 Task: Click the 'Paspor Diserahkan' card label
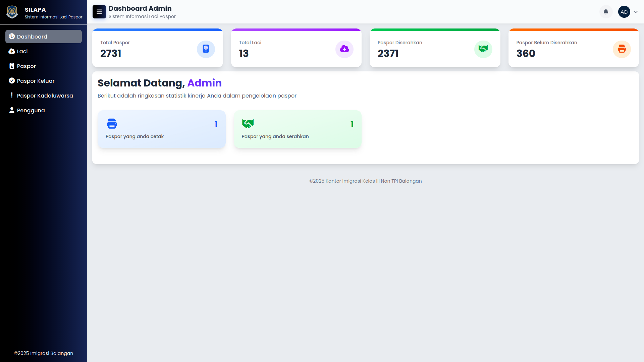[400, 43]
